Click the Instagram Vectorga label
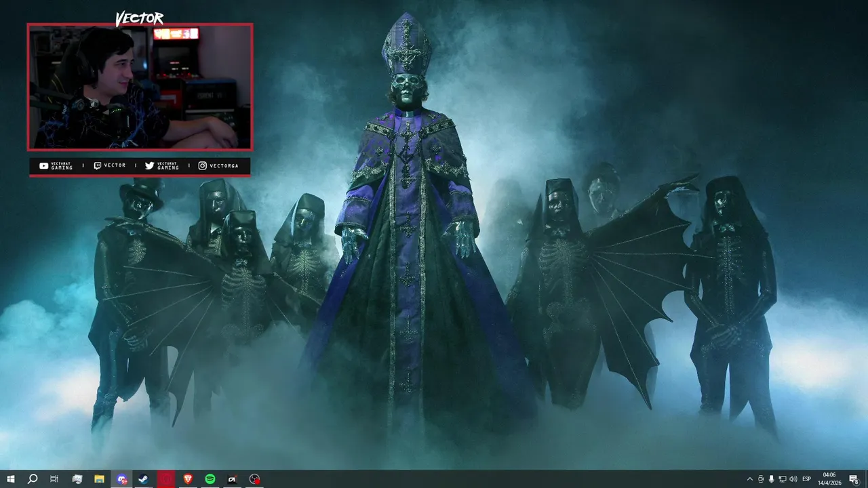This screenshot has height=488, width=868. 219,166
